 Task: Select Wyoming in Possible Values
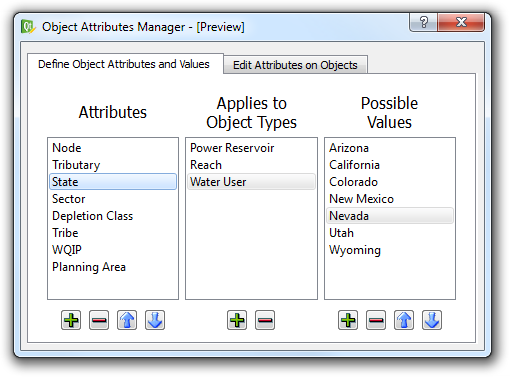click(x=390, y=250)
